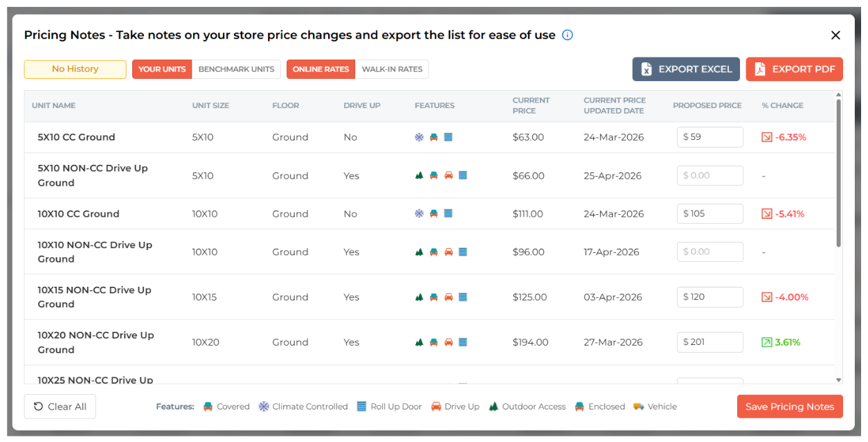This screenshot has width=868, height=442.
Task: Select Online Rates option
Action: coord(320,69)
